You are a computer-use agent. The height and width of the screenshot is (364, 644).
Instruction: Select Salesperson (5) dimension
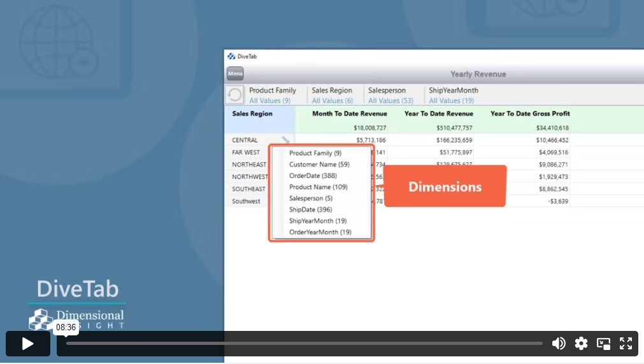click(x=310, y=198)
